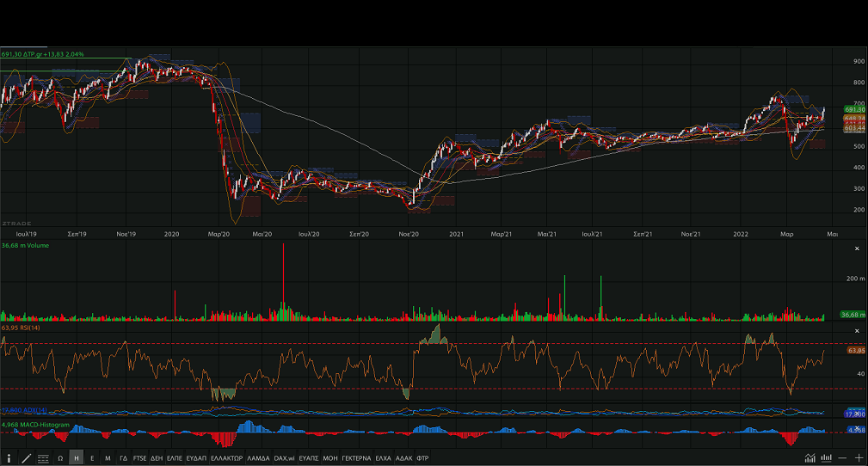
Task: Load the DAX.wi chart
Action: click(x=285, y=458)
